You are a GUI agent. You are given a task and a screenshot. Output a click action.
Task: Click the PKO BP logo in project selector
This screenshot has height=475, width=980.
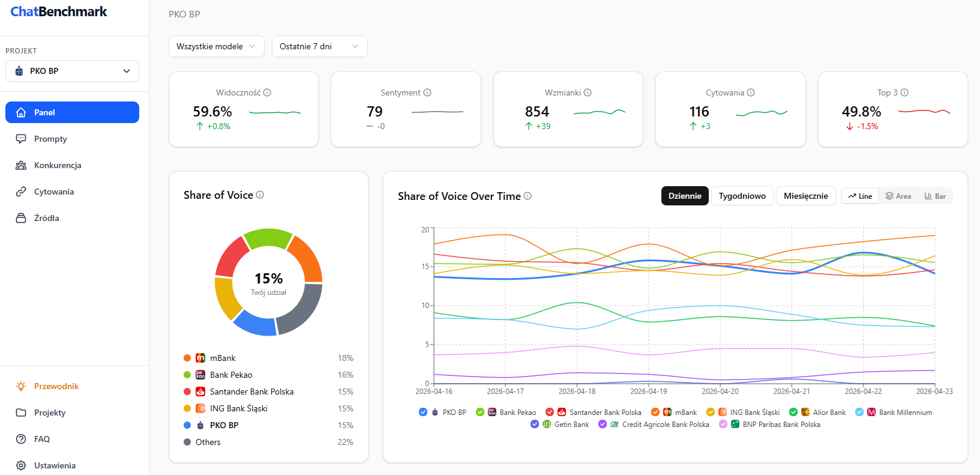(x=19, y=71)
